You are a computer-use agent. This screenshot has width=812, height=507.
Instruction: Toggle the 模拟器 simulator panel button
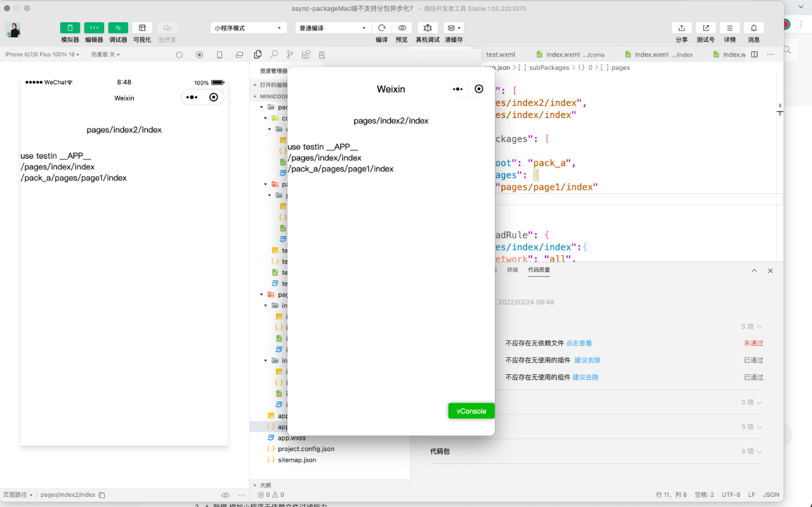pyautogui.click(x=70, y=28)
